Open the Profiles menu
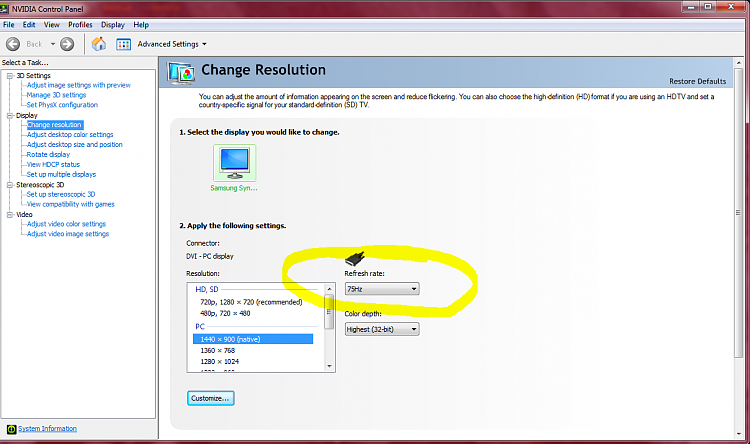The width and height of the screenshot is (750, 444). coord(80,25)
